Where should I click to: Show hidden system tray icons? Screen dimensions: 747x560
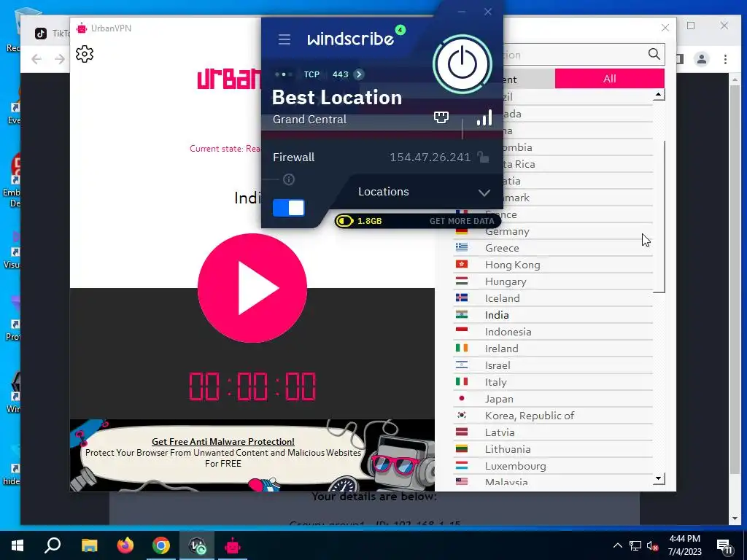click(x=617, y=545)
